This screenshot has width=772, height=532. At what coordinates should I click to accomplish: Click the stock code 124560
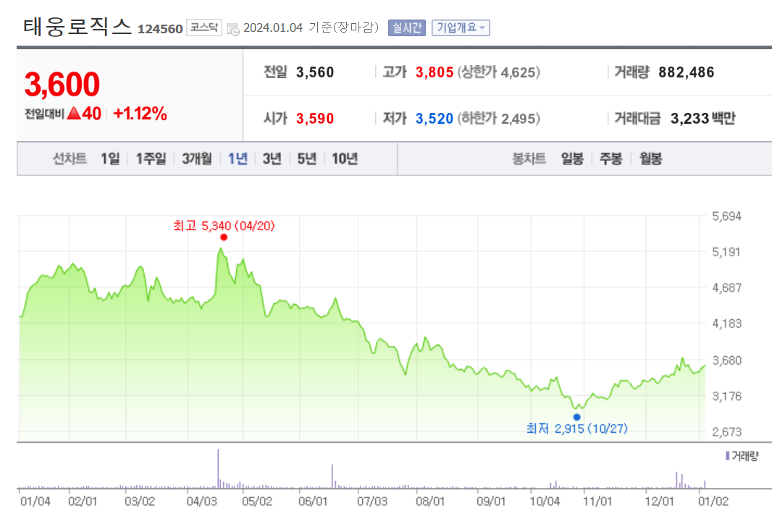coord(160,29)
